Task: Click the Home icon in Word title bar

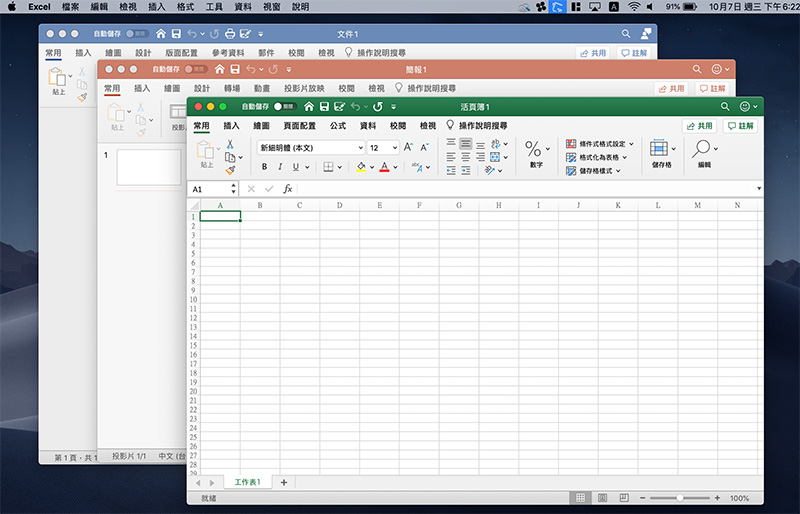Action: coord(161,34)
